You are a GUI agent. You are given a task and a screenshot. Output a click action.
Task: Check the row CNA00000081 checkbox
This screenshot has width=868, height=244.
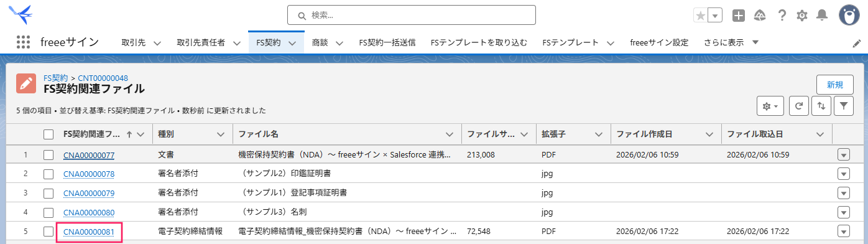click(48, 232)
